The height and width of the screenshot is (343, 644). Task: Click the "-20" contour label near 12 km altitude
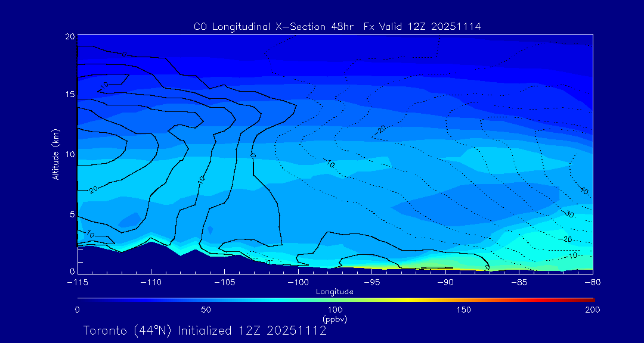[380, 130]
